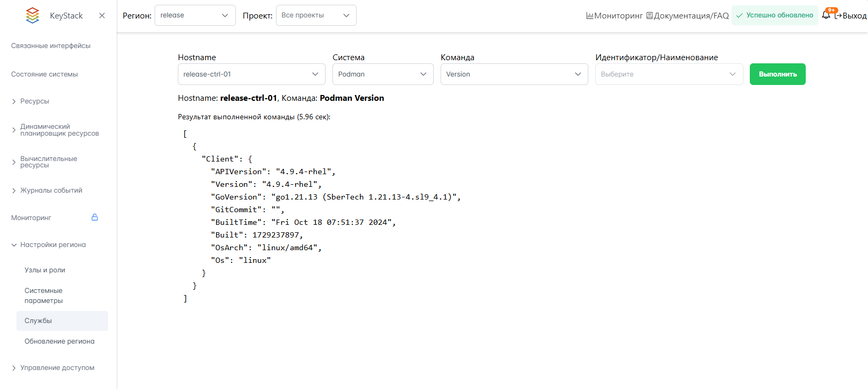Open the Команда dropdown showing Version

tap(514, 74)
